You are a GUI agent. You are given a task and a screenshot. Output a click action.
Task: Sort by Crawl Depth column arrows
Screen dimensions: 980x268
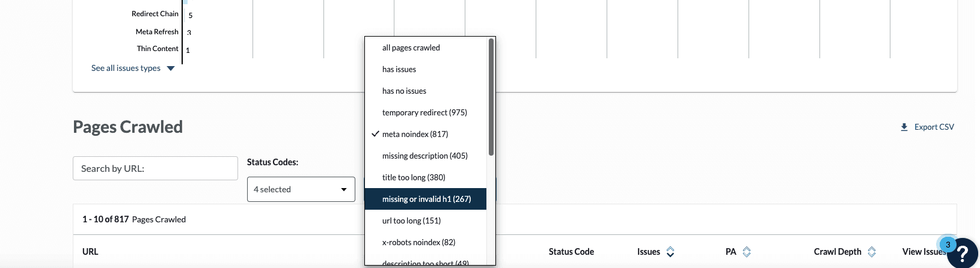point(872,252)
